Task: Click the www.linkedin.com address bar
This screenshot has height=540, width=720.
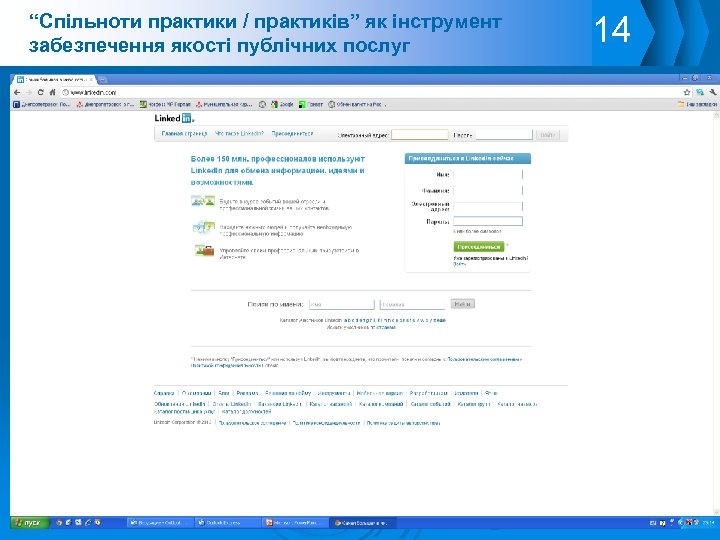Action: tap(372, 92)
